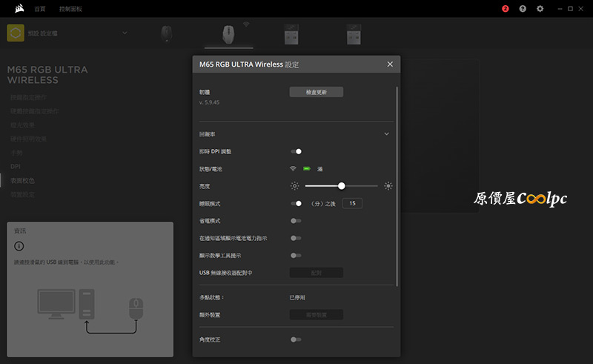Viewport: 593px width, 364px height.
Task: Select DPI in sidebar
Action: tap(16, 167)
